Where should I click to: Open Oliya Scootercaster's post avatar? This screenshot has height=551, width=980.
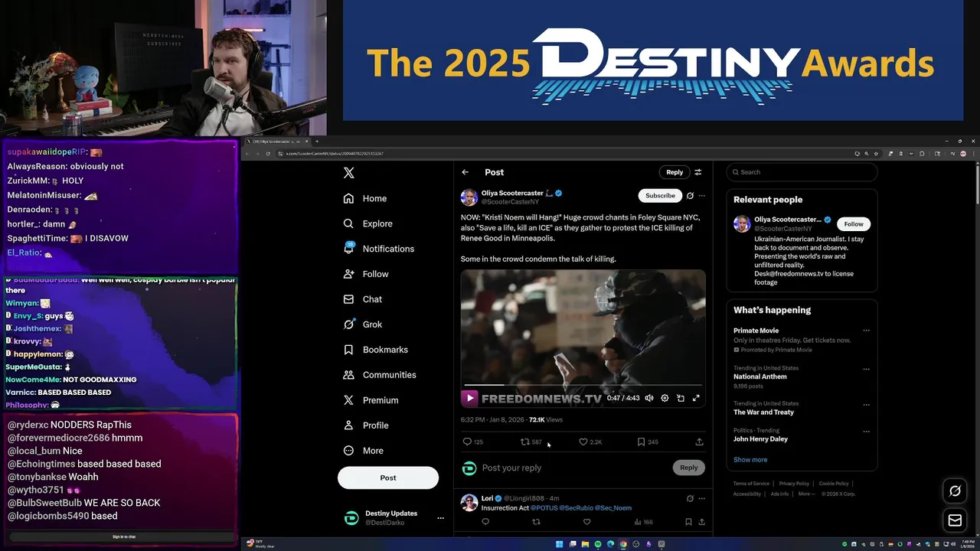[469, 197]
